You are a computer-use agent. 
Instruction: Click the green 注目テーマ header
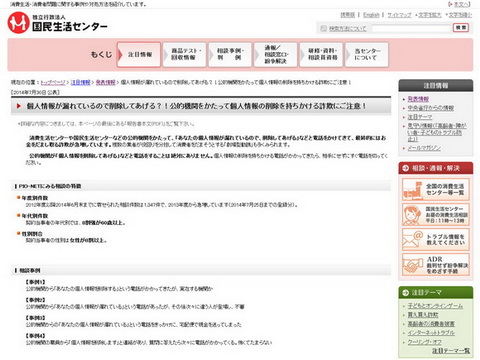(436, 292)
